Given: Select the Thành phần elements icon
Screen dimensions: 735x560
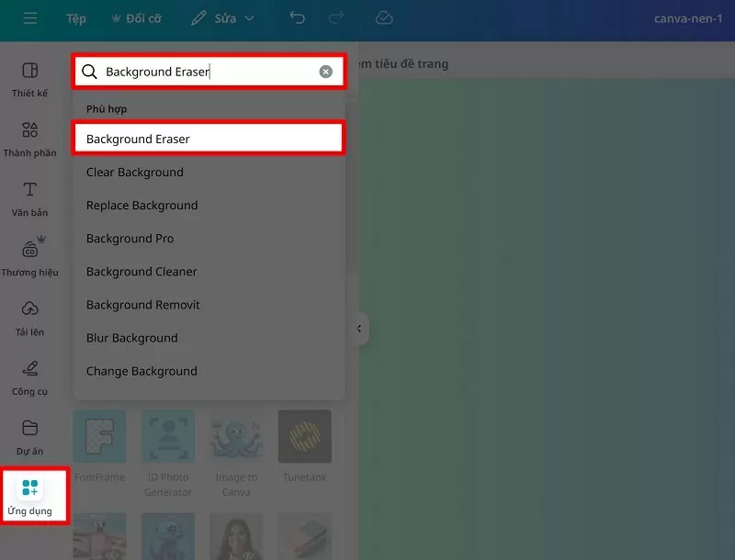Looking at the screenshot, I should [30, 138].
